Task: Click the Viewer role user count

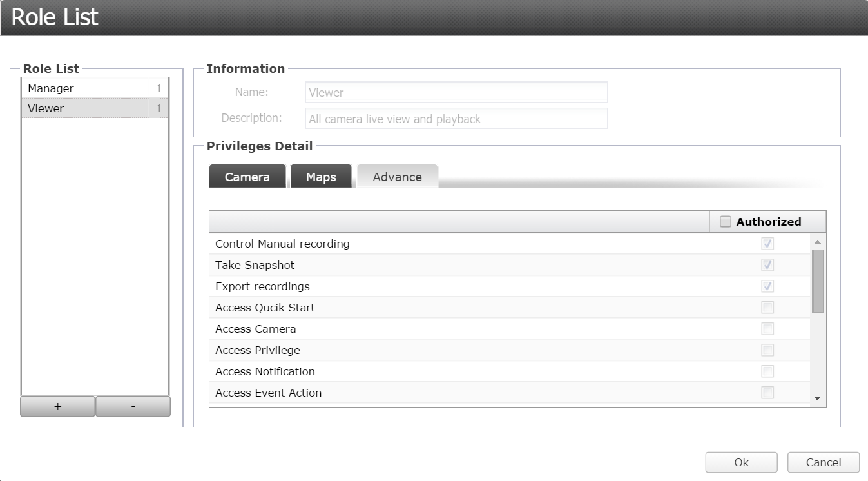Action: pos(159,108)
